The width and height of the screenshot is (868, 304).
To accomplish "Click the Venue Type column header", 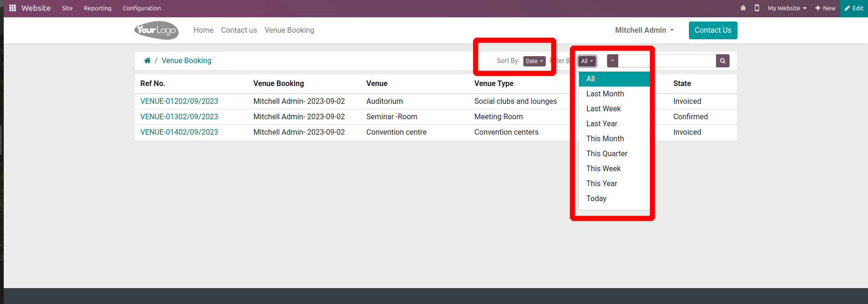I will tap(494, 83).
